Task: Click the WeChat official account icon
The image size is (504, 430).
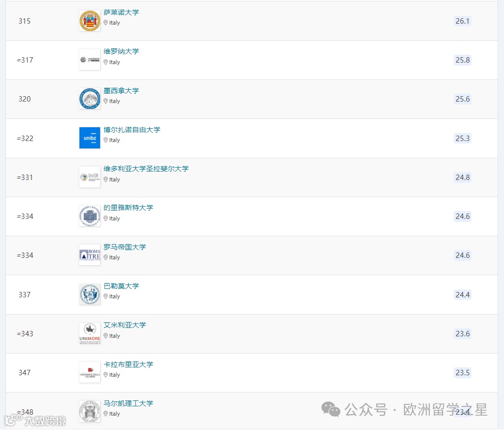Action: pos(331,410)
